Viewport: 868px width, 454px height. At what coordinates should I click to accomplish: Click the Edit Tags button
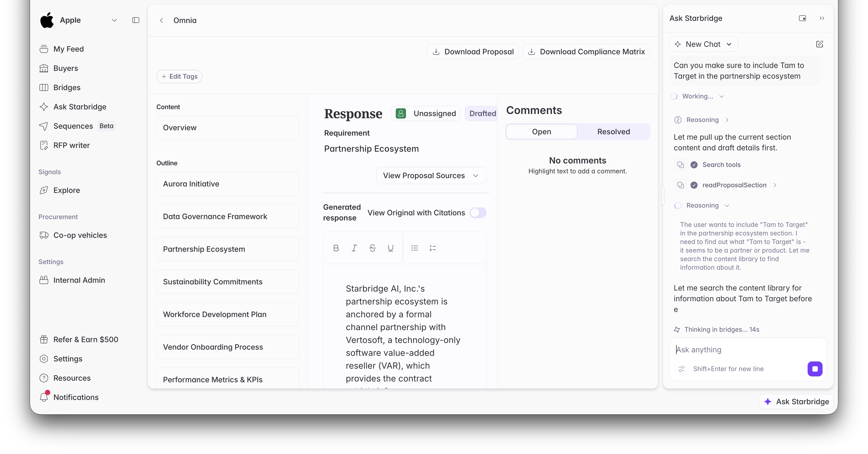click(x=179, y=77)
